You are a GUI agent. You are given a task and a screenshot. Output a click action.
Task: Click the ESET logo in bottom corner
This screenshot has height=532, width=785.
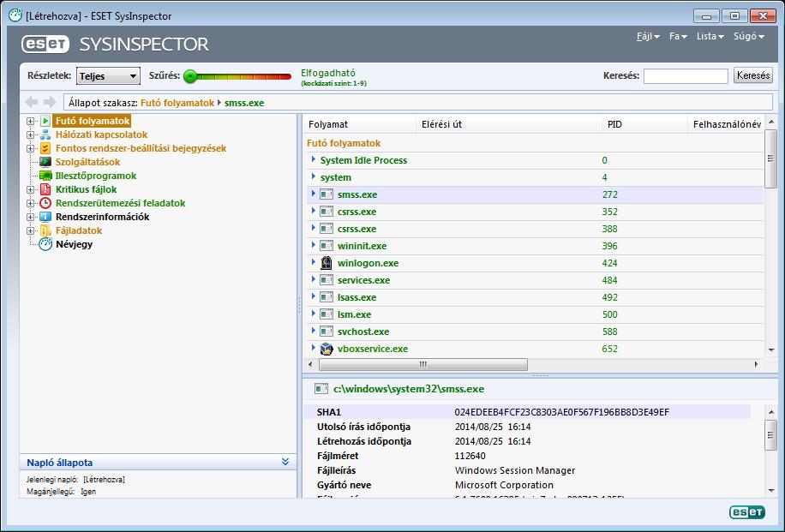click(x=747, y=512)
